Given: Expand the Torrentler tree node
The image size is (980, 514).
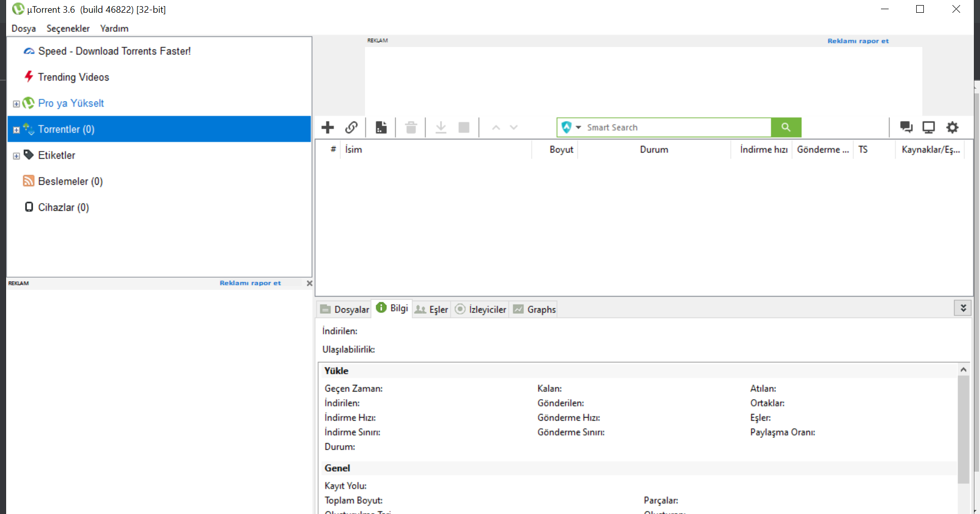Looking at the screenshot, I should click(16, 130).
